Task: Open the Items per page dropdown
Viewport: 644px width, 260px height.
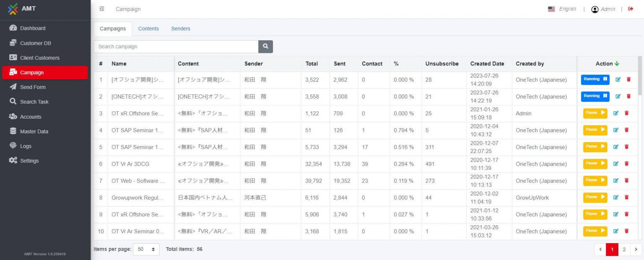Action: click(x=146, y=249)
